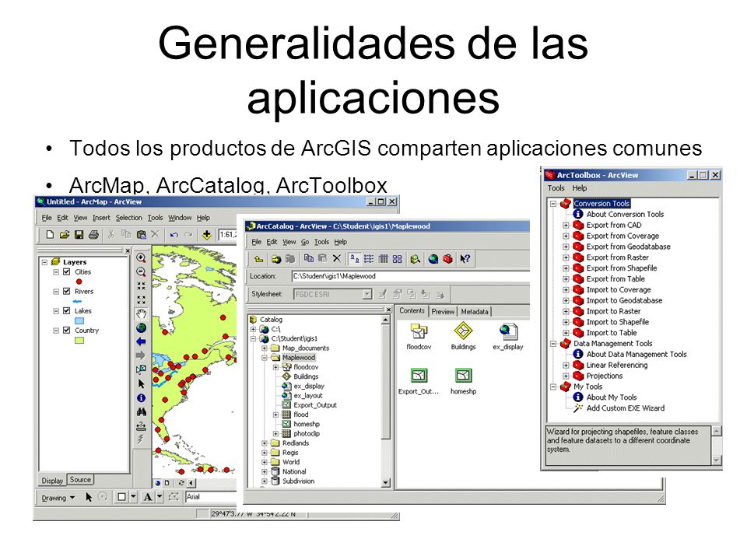The width and height of the screenshot is (747, 560).
Task: Select the Display tab in ArcMap
Action: (x=52, y=481)
